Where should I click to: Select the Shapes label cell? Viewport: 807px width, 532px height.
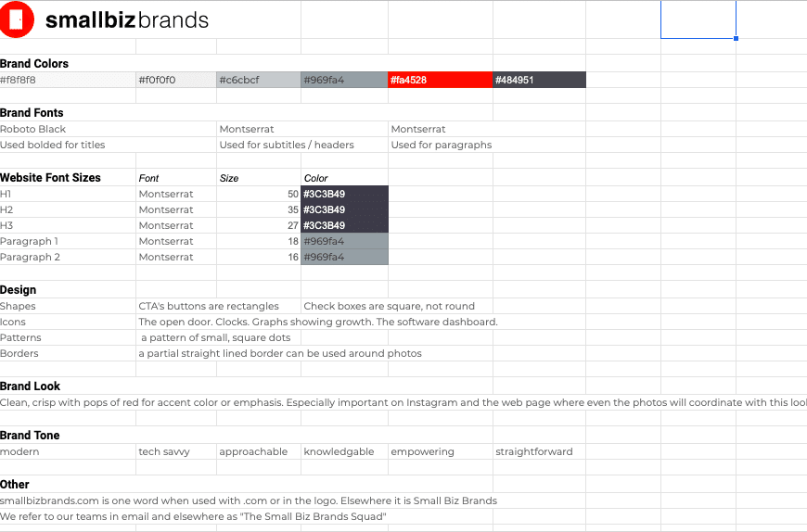tap(68, 306)
